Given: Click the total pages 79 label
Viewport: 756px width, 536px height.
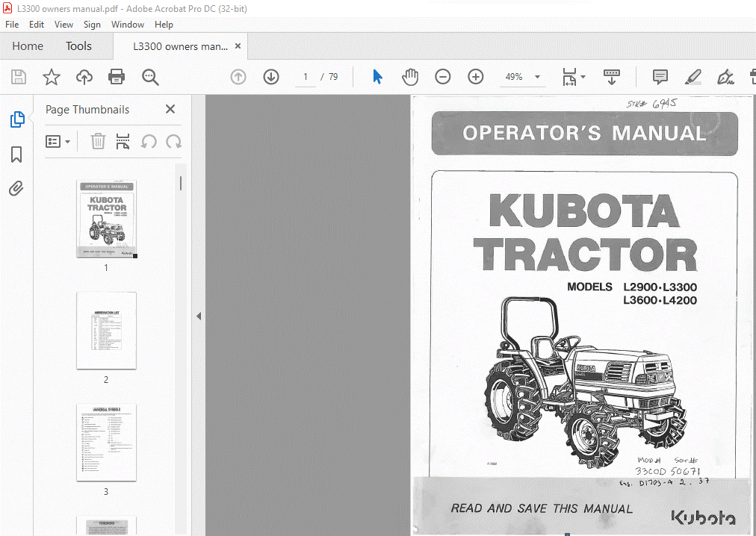Looking at the screenshot, I should 333,77.
